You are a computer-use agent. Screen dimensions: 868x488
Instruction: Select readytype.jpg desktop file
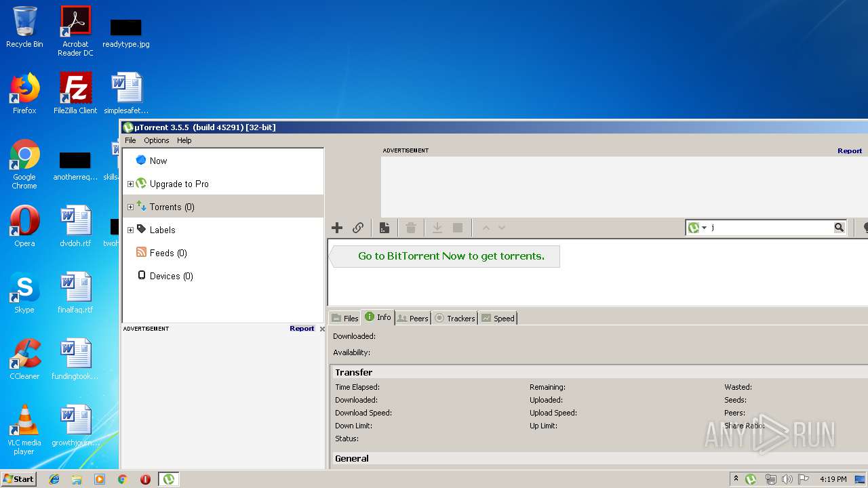(126, 33)
